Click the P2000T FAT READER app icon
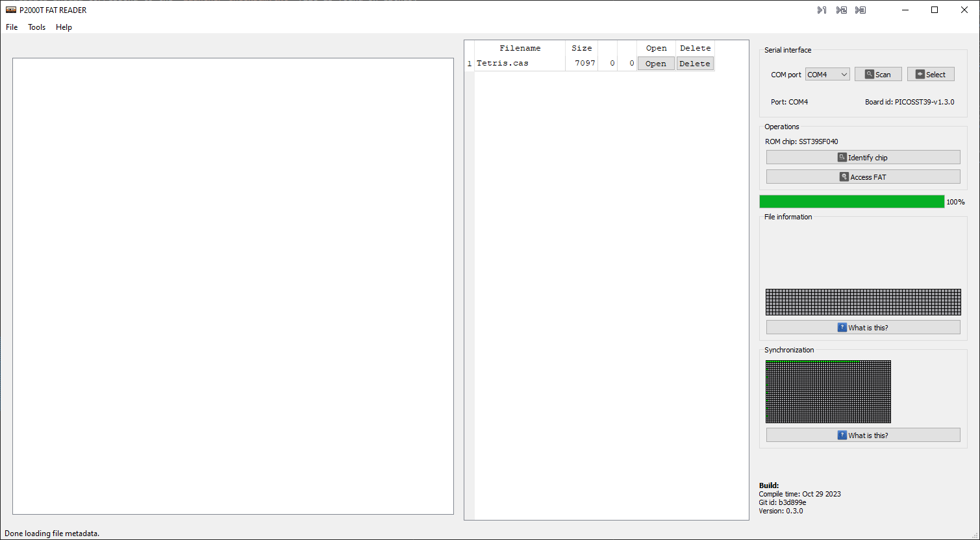980x540 pixels. point(10,10)
